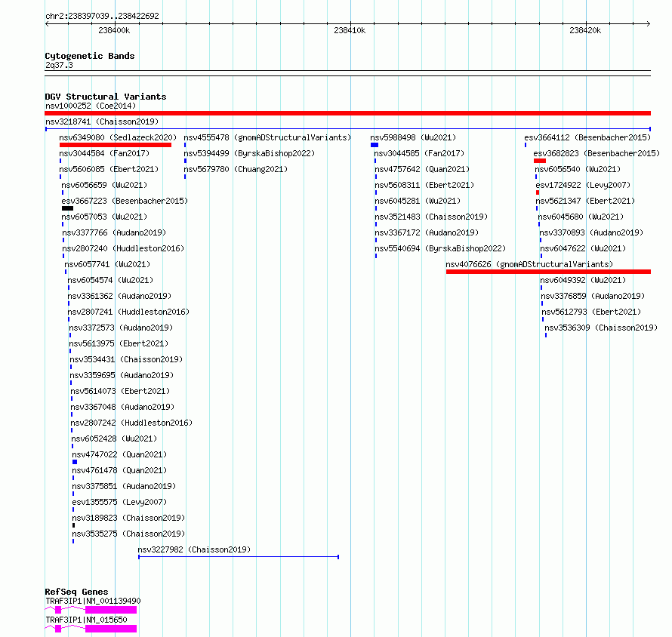Click nsv5614073 (Ebert2021) label

(120, 391)
